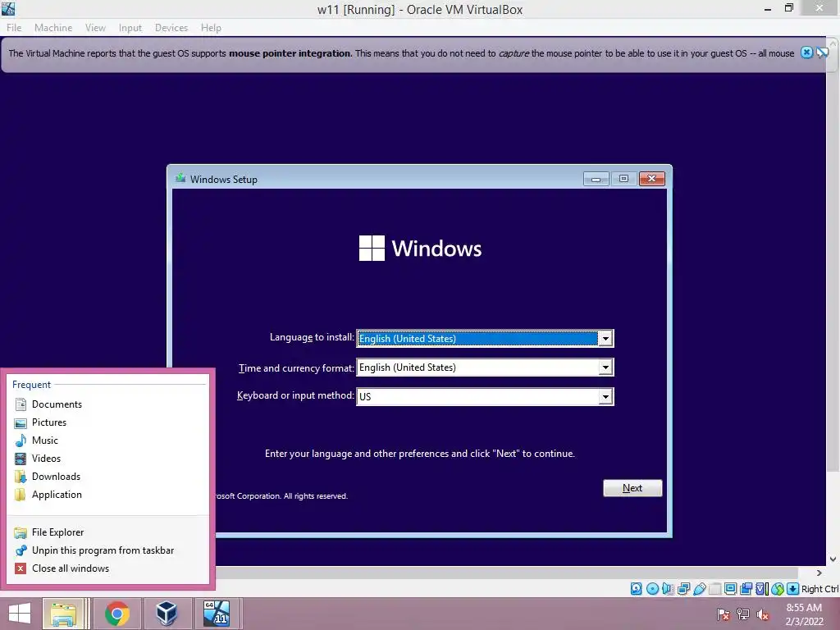Click the virtualization features V icon
Screen dimensions: 840x630
[761, 589]
